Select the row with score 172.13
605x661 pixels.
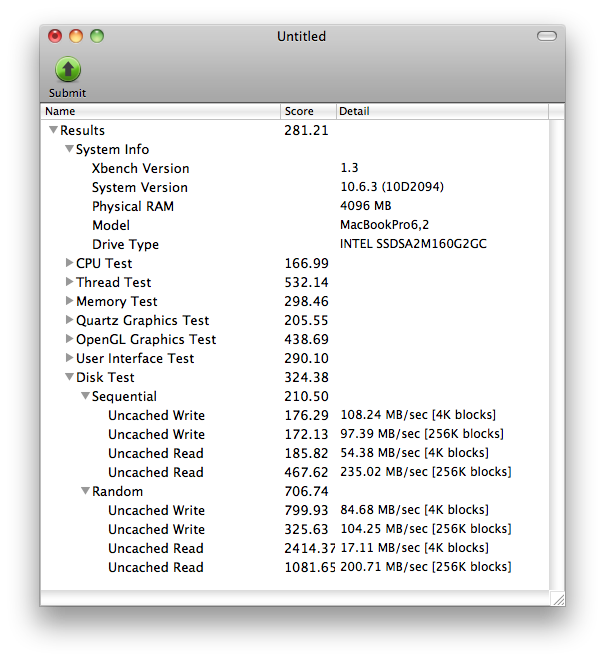pyautogui.click(x=295, y=434)
